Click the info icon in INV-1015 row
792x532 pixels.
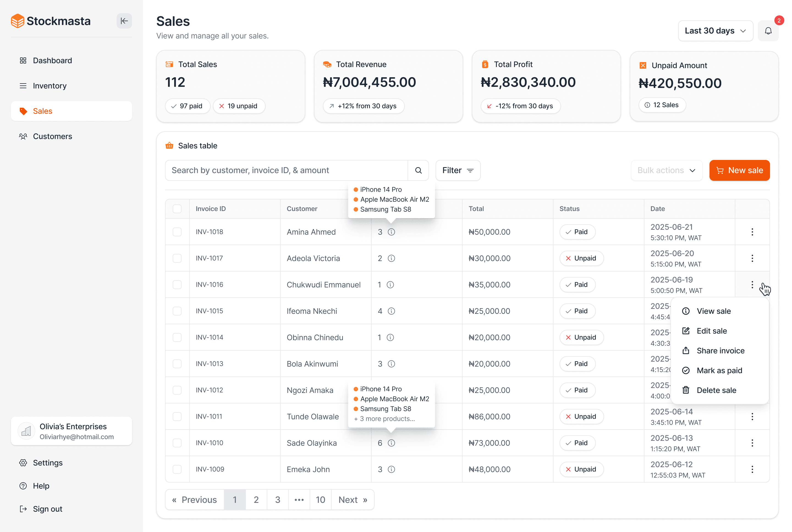tap(391, 311)
